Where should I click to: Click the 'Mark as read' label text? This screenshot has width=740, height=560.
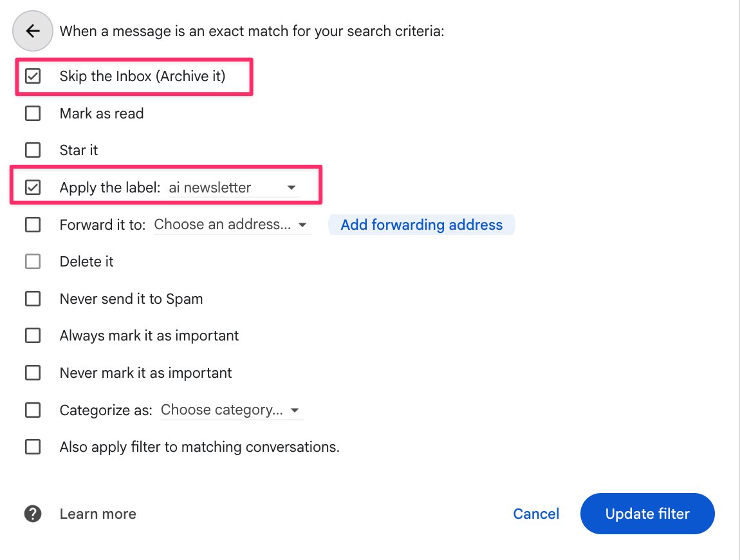coord(102,114)
